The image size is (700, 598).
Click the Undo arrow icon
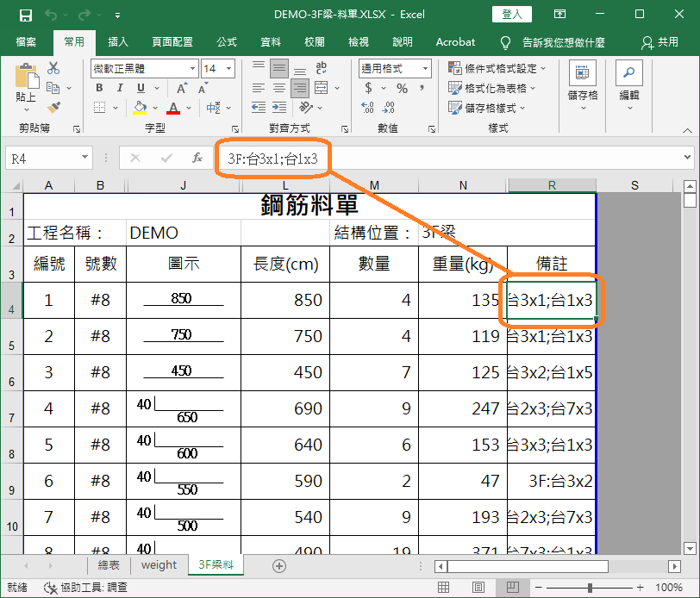click(x=51, y=16)
